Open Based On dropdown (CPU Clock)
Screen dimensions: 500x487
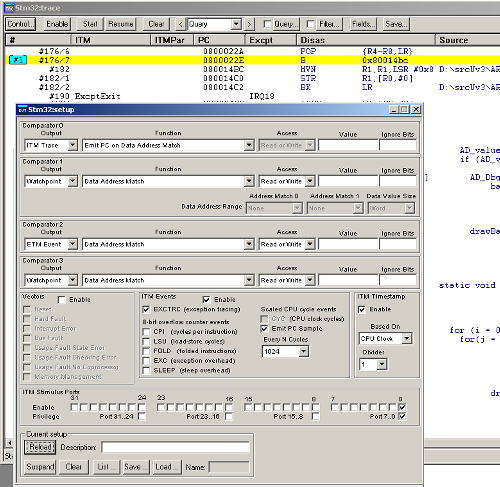click(x=407, y=339)
